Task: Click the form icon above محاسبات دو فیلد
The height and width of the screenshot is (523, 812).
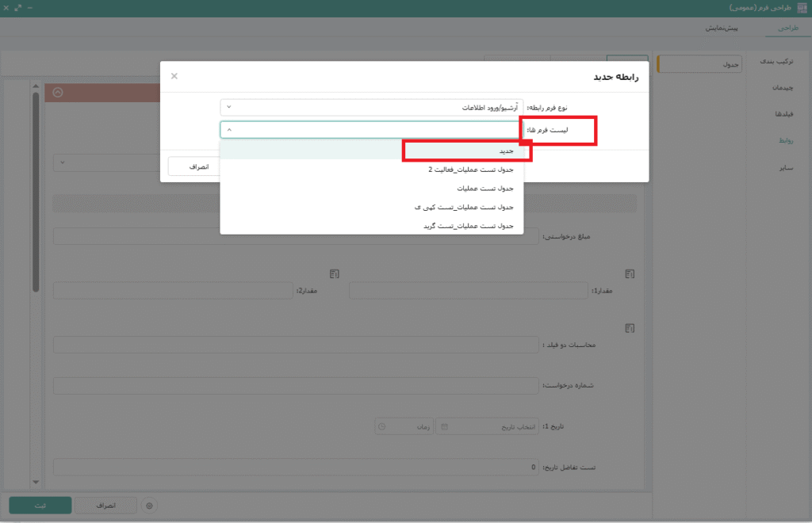Action: 630,327
